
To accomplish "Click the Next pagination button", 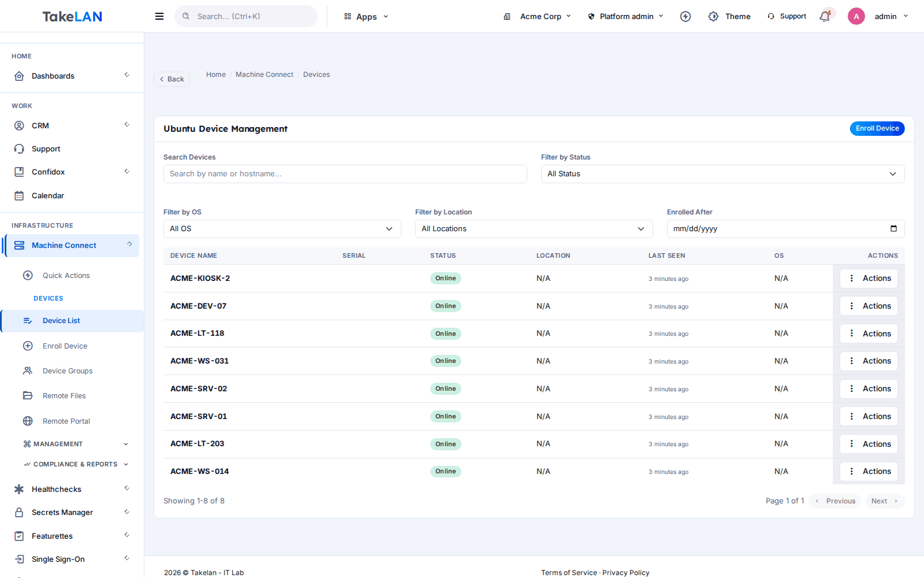I will coord(885,501).
